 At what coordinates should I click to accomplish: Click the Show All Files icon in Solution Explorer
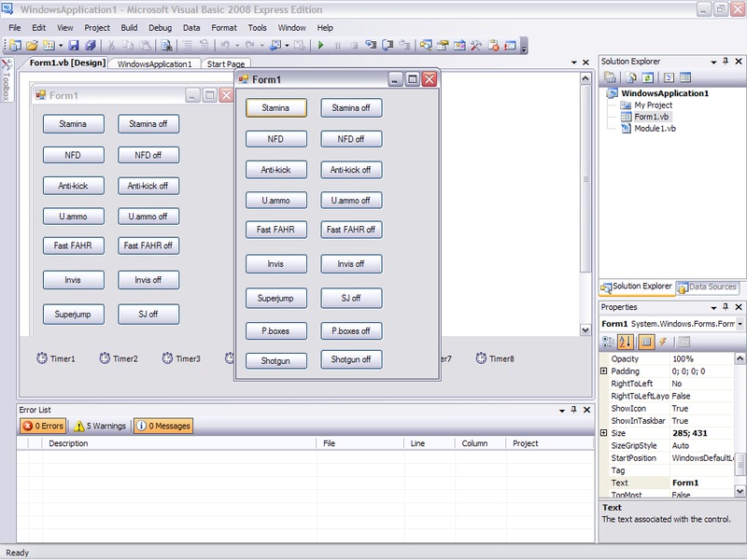click(631, 77)
